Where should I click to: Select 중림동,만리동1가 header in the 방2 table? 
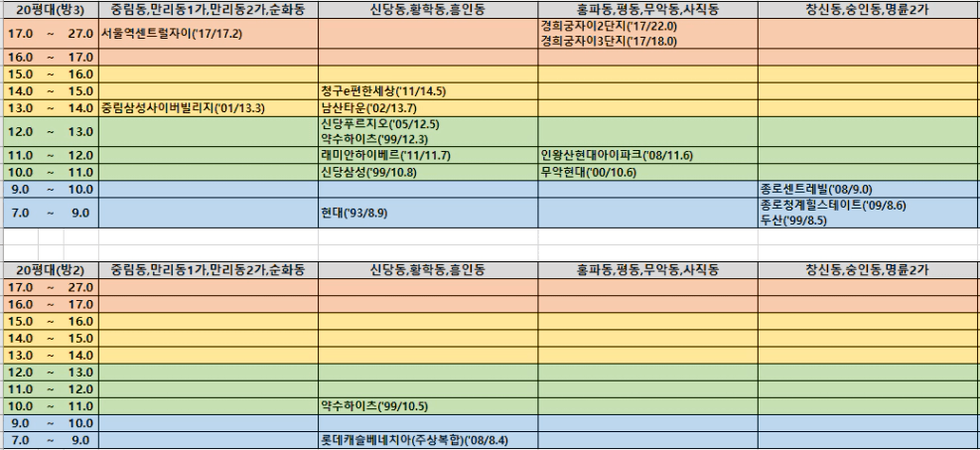(209, 270)
